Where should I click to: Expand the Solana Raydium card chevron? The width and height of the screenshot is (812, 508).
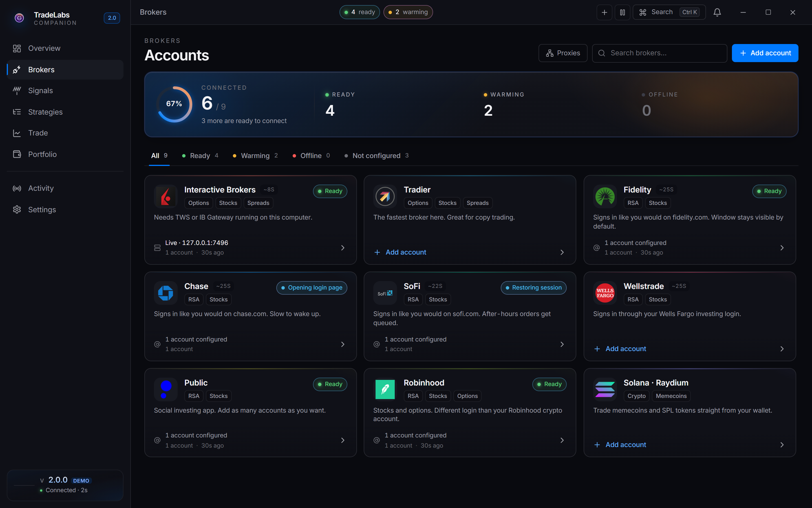(x=782, y=445)
